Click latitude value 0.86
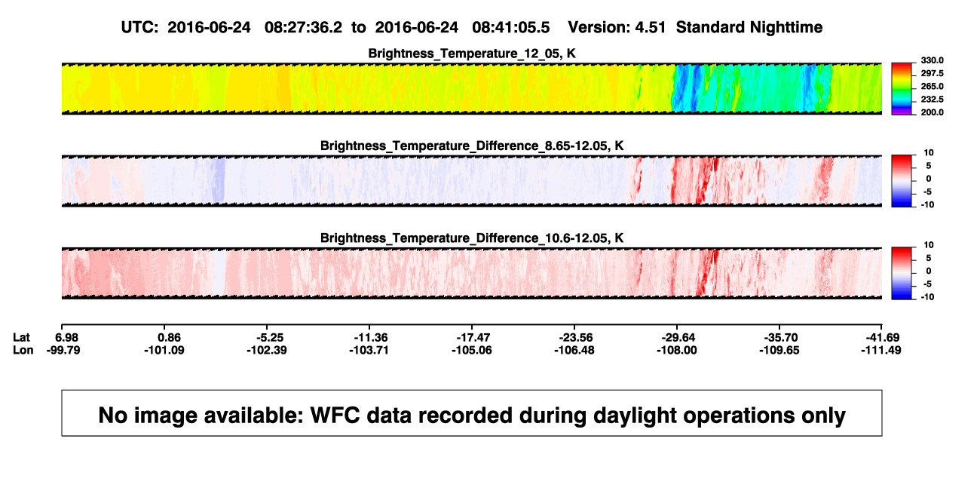The width and height of the screenshot is (980, 503). [x=169, y=337]
